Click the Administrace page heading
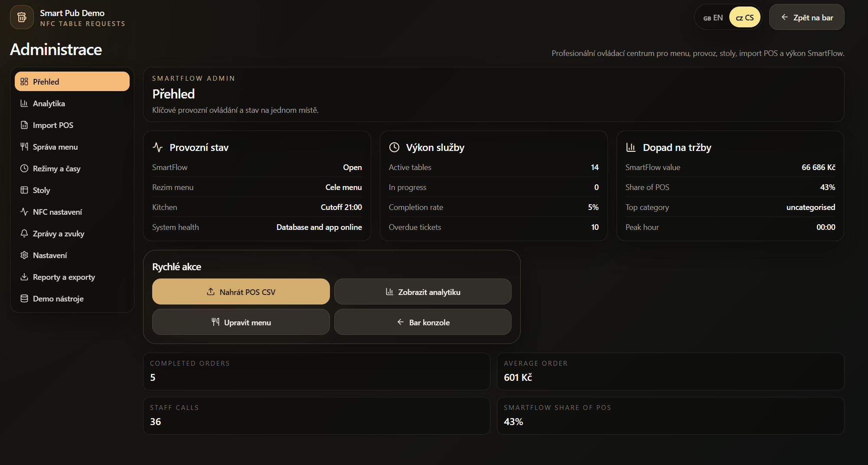 [56, 49]
